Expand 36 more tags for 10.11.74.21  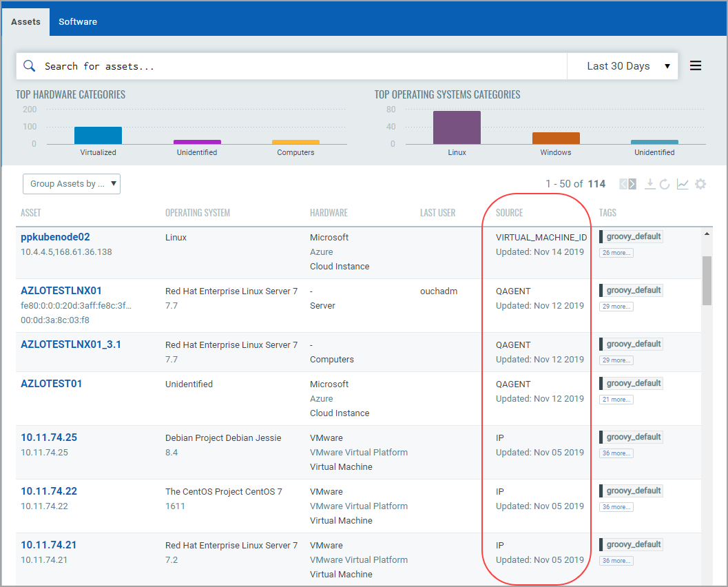[x=616, y=561]
